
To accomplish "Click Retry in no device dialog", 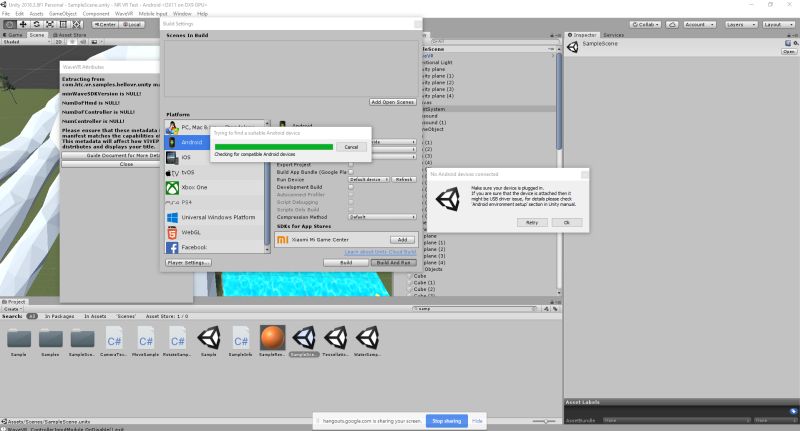I will point(532,222).
